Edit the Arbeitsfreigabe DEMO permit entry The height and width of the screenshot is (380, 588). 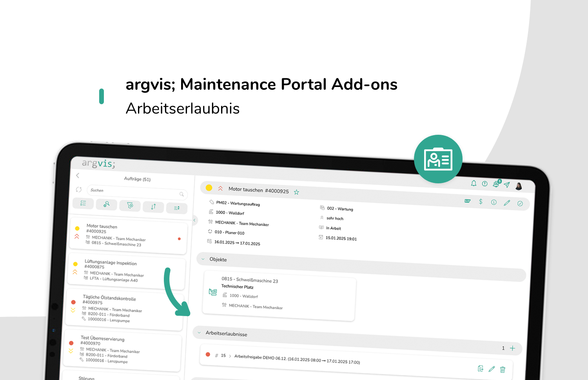coord(492,369)
